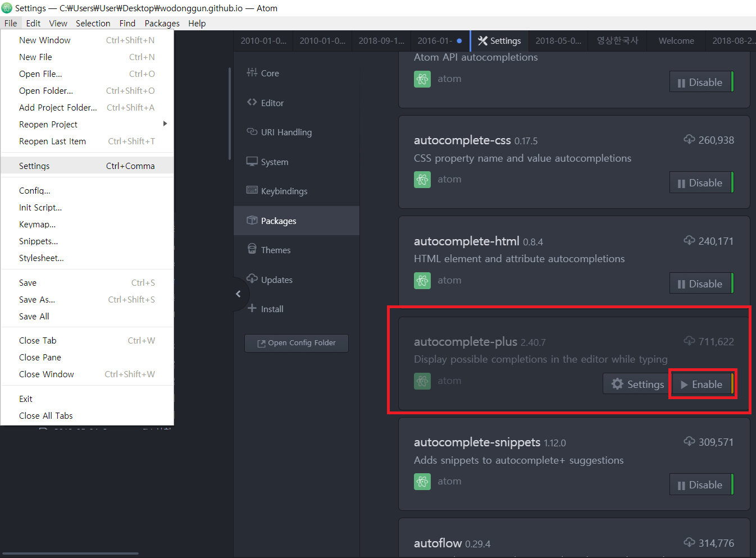The image size is (756, 558).
Task: Open autocomplete-css package title link
Action: [462, 140]
